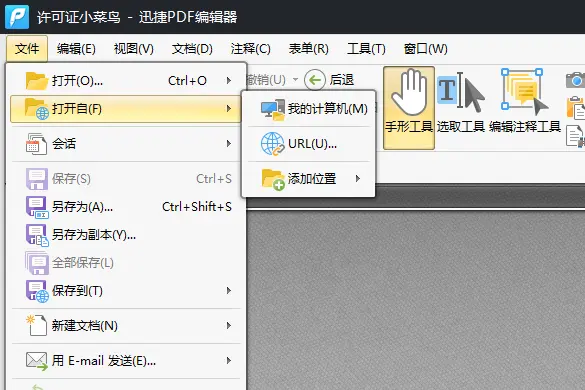Click the 会话 calendar icon
Screen dimensions: 585x390
(37, 144)
